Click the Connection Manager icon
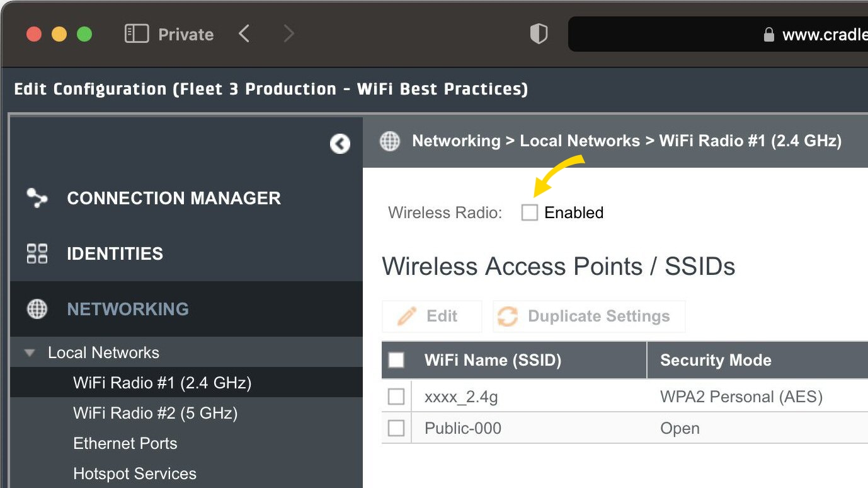The height and width of the screenshot is (488, 868). pyautogui.click(x=37, y=198)
